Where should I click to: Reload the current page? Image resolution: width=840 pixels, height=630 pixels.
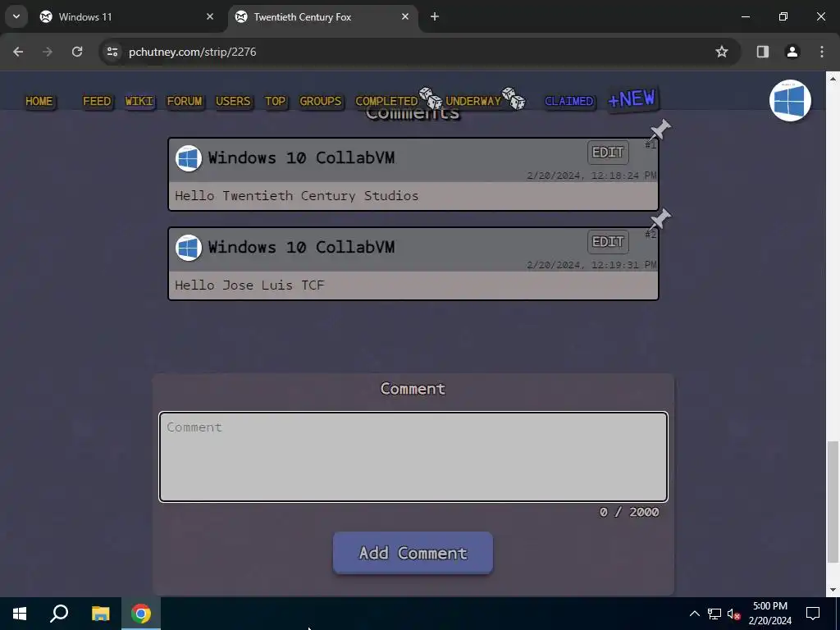click(x=77, y=52)
